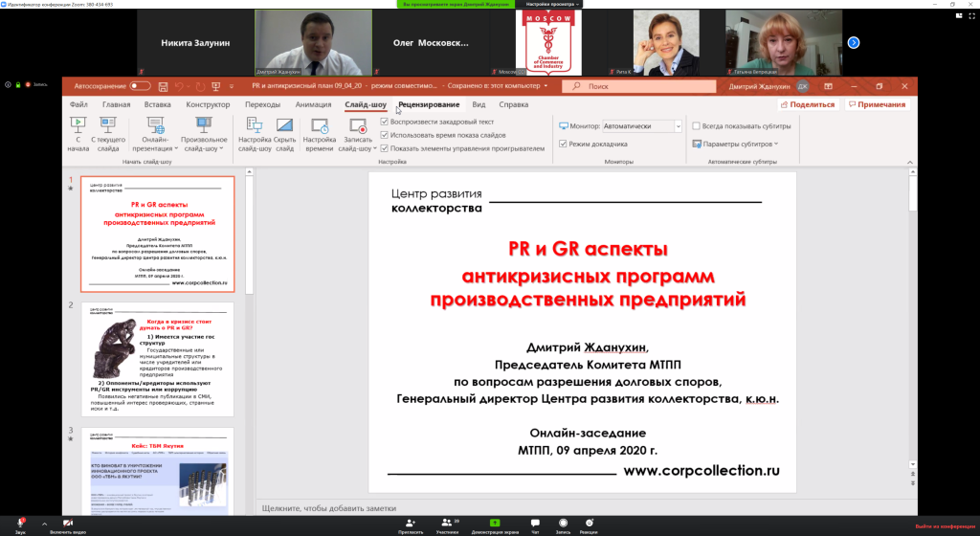Uncheck presenter view (Режим докладчика)
Viewport: 980px width, 536px height.
point(563,145)
